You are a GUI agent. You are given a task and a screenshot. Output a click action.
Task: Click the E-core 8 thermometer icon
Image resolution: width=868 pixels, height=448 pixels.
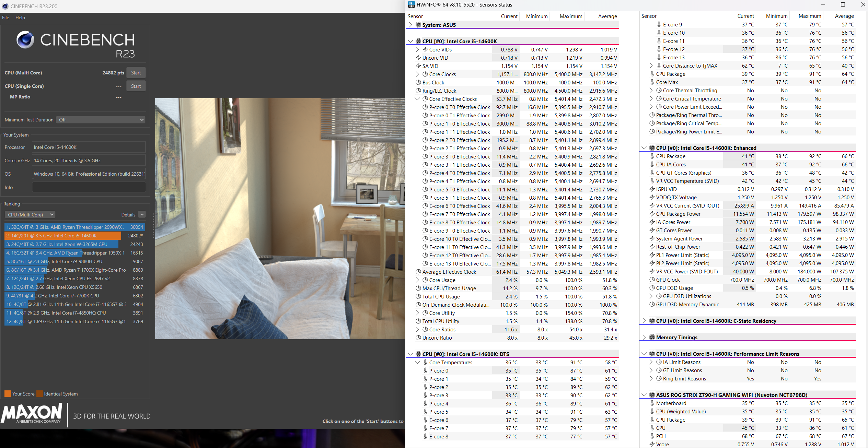point(425,436)
